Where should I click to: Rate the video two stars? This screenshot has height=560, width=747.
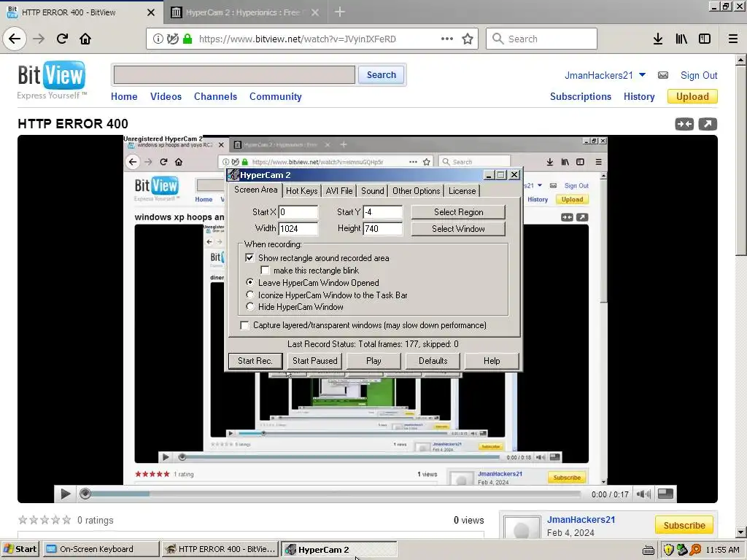(x=34, y=520)
